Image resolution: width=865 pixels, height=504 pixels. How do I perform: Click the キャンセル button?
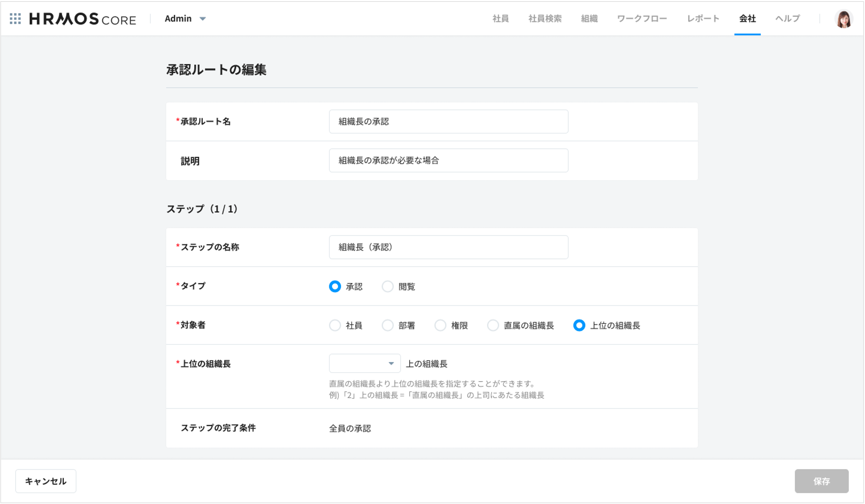45,481
